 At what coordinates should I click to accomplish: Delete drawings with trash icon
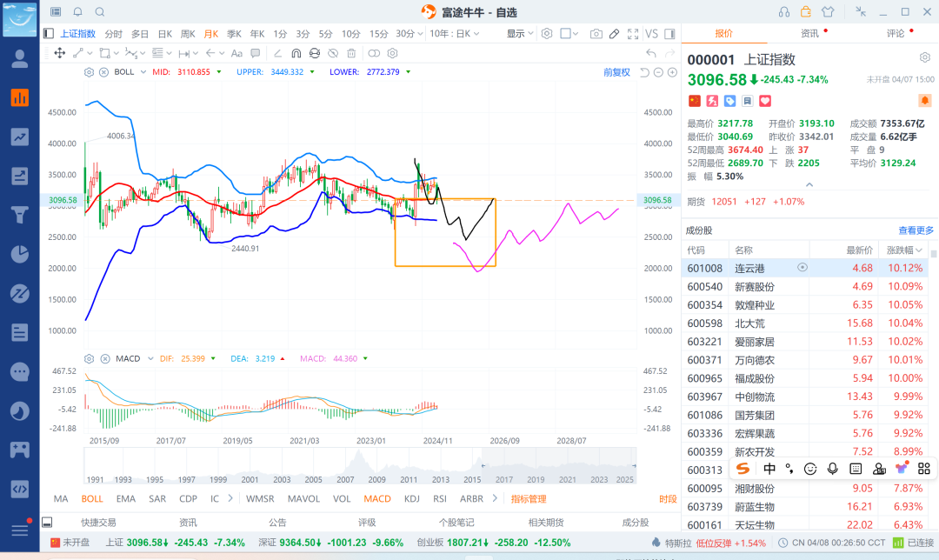351,53
